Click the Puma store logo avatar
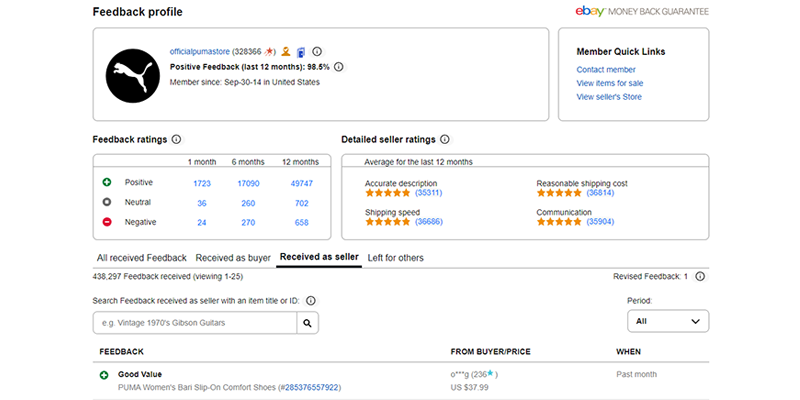This screenshot has height=400, width=800. [132, 76]
